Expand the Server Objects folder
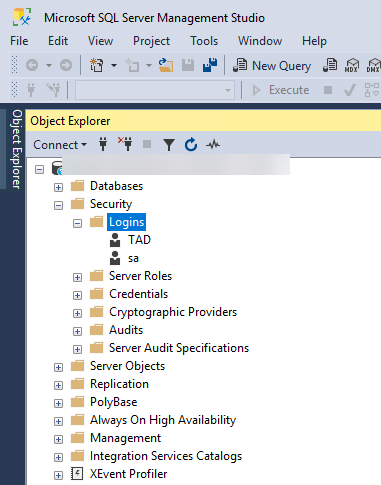The height and width of the screenshot is (485, 381). [x=58, y=367]
